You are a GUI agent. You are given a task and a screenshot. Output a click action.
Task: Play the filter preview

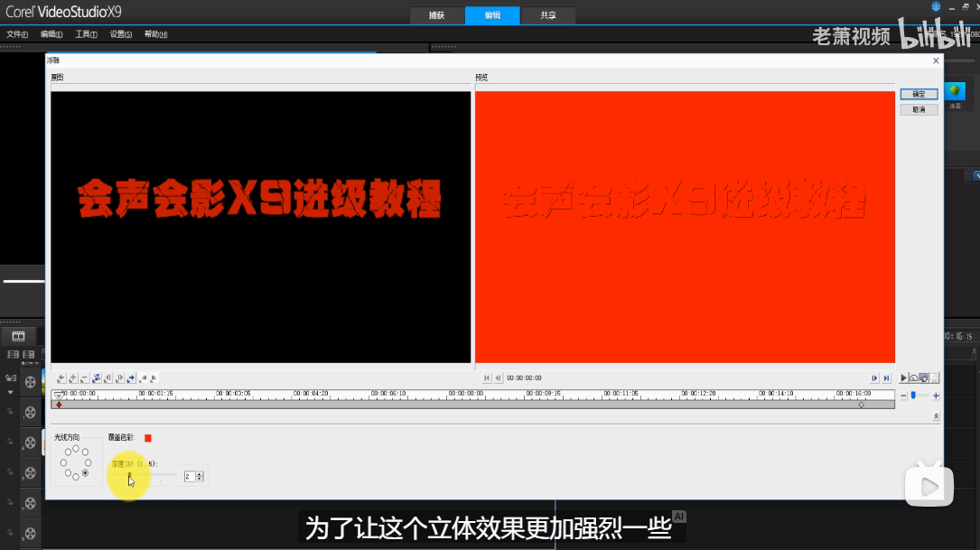point(903,378)
